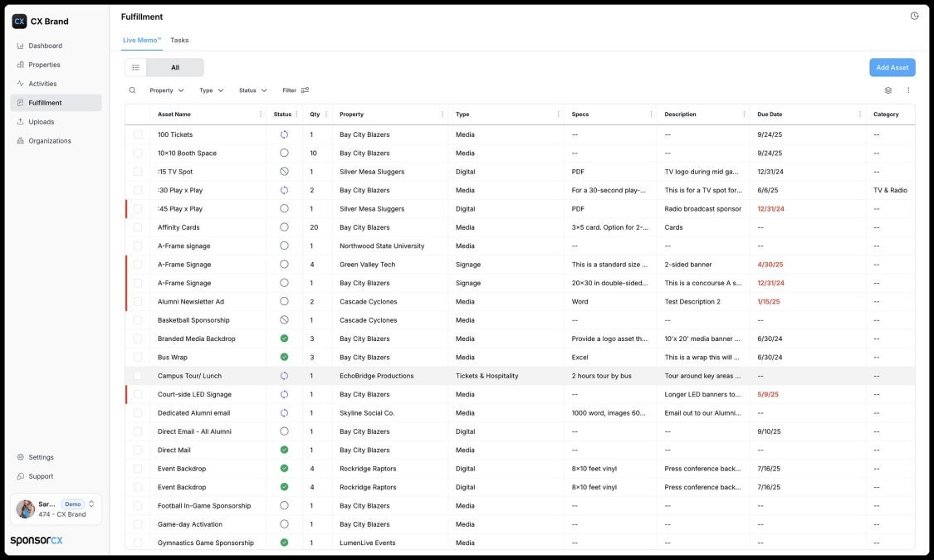Check the box for 10×10 Booth Space
The height and width of the screenshot is (560, 934).
point(138,153)
